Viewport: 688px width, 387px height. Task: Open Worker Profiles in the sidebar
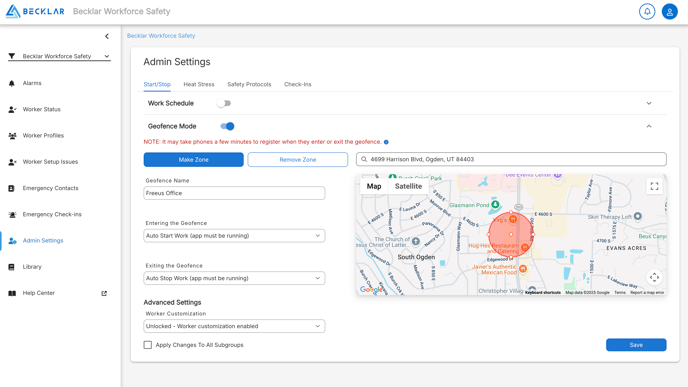pos(43,136)
